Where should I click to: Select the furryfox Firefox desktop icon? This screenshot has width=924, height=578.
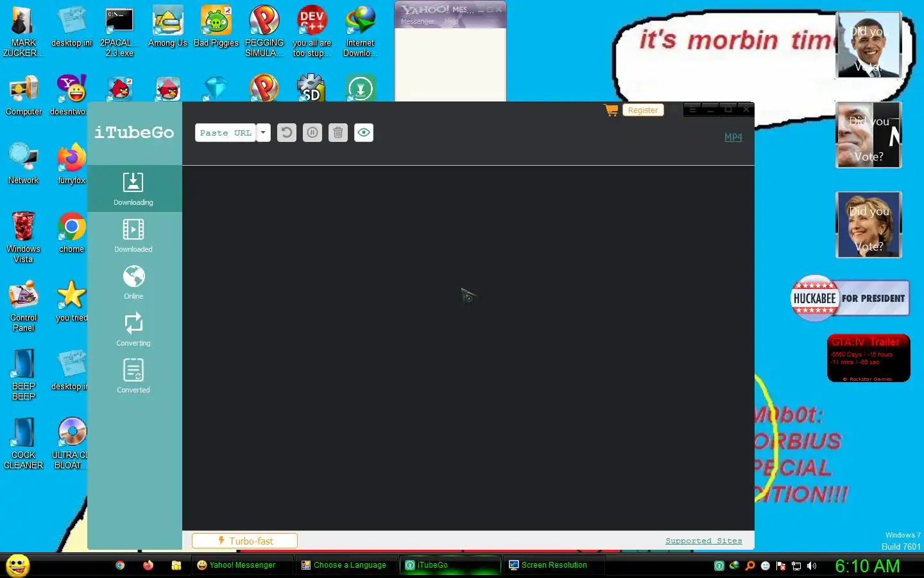(71, 164)
